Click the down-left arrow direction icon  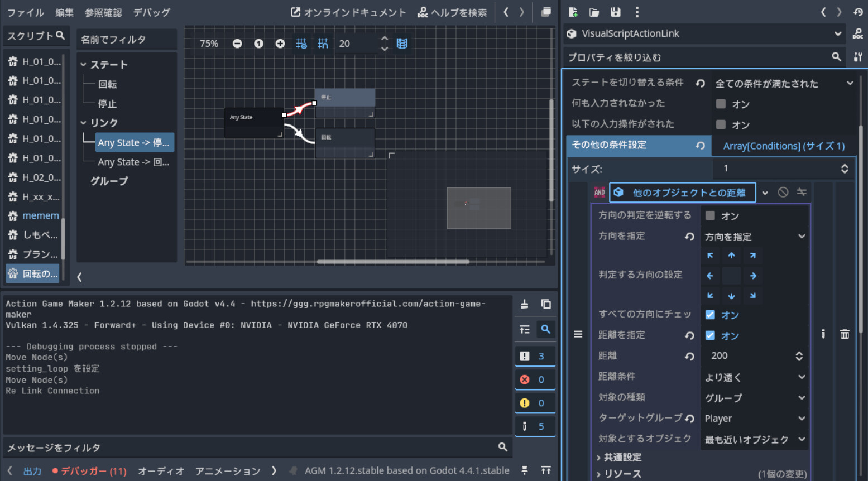(x=710, y=296)
